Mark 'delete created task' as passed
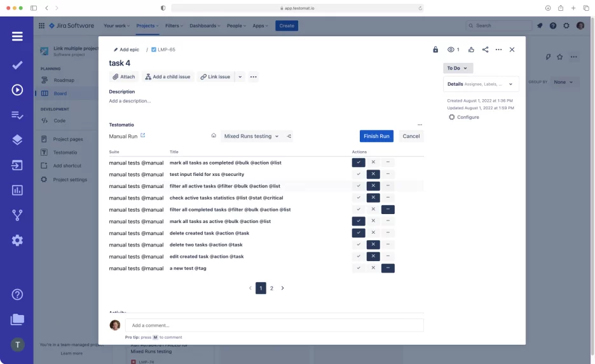Screen dimensions: 595x364 359,233
